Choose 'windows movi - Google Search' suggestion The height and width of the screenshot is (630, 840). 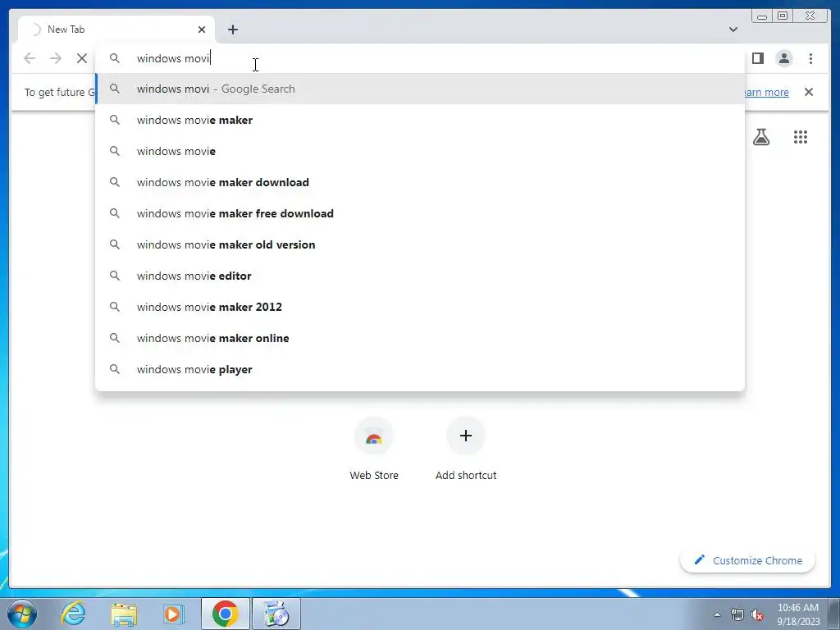pos(420,89)
